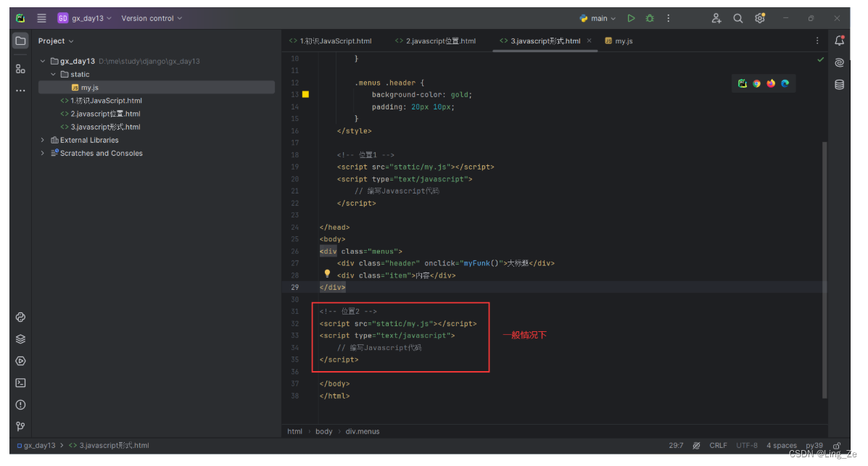The height and width of the screenshot is (466, 868).
Task: Open the main hamburger menu
Action: [x=41, y=18]
